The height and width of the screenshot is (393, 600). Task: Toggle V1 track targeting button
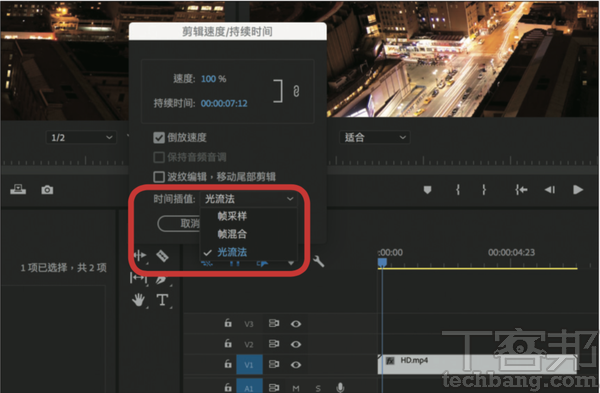(249, 365)
